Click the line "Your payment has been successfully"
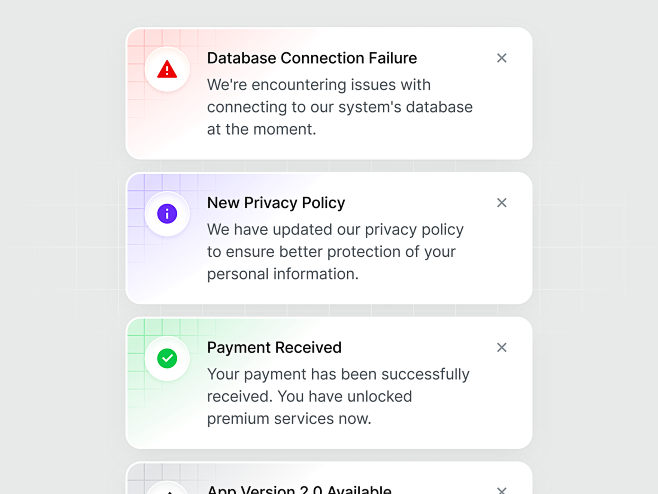Screen dimensions: 658x494 pyautogui.click(x=338, y=374)
